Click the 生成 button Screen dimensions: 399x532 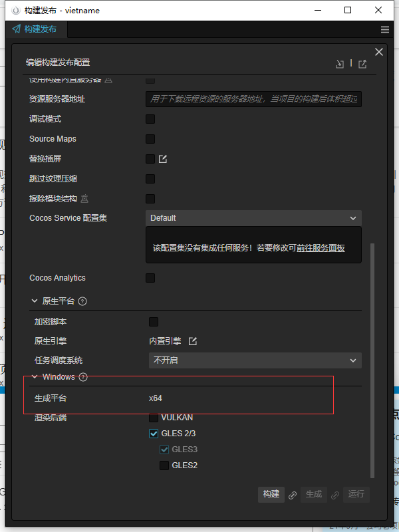tap(313, 494)
